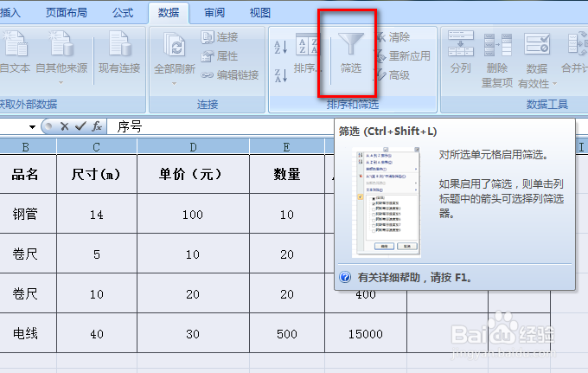Click Reapply filter (重新应用)
Screen dimensions: 588x373
[403, 56]
